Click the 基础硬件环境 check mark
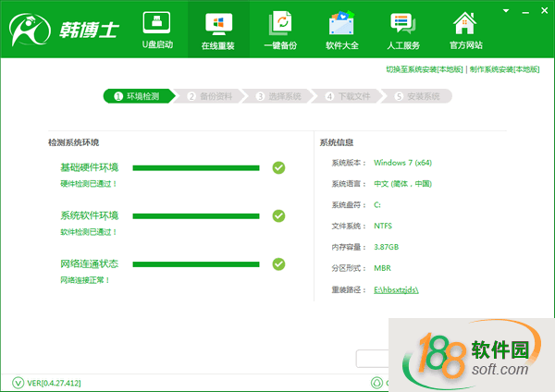Viewport: 555px width, 392px height. (278, 167)
